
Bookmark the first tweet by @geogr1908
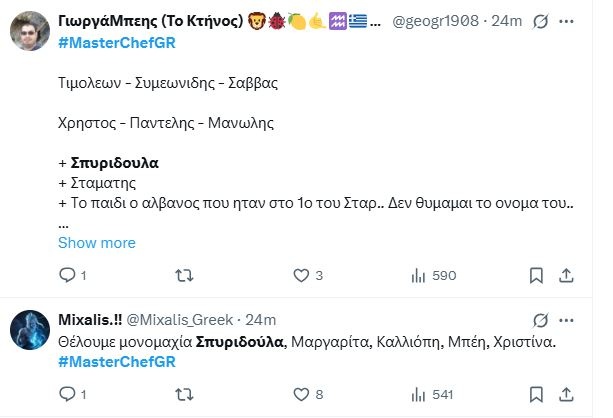pos(539,275)
